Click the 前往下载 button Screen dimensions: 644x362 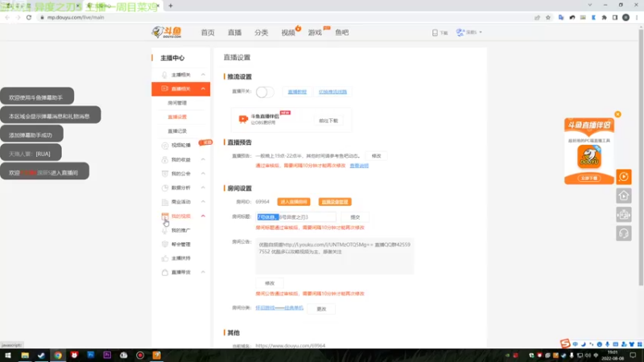click(328, 121)
